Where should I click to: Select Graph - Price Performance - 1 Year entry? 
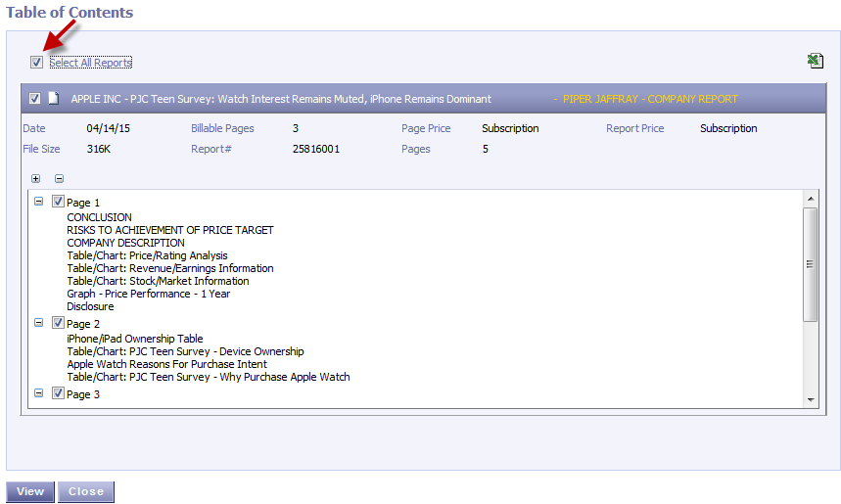point(149,294)
